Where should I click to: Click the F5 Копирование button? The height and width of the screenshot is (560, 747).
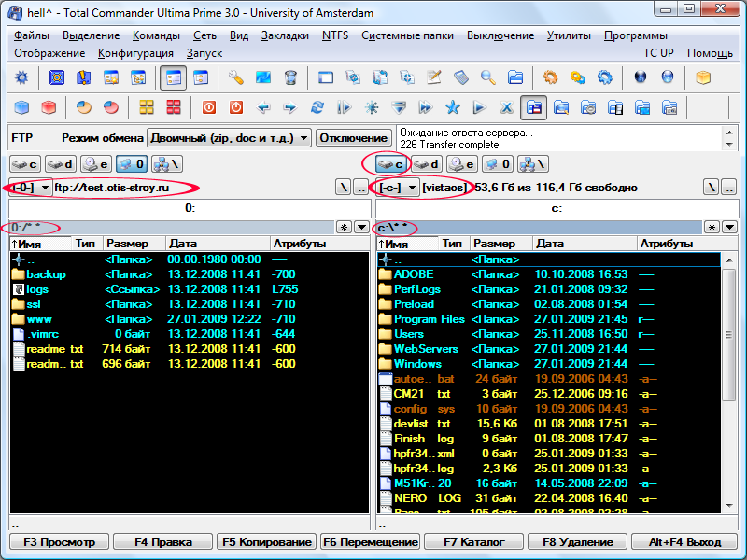[x=267, y=542]
